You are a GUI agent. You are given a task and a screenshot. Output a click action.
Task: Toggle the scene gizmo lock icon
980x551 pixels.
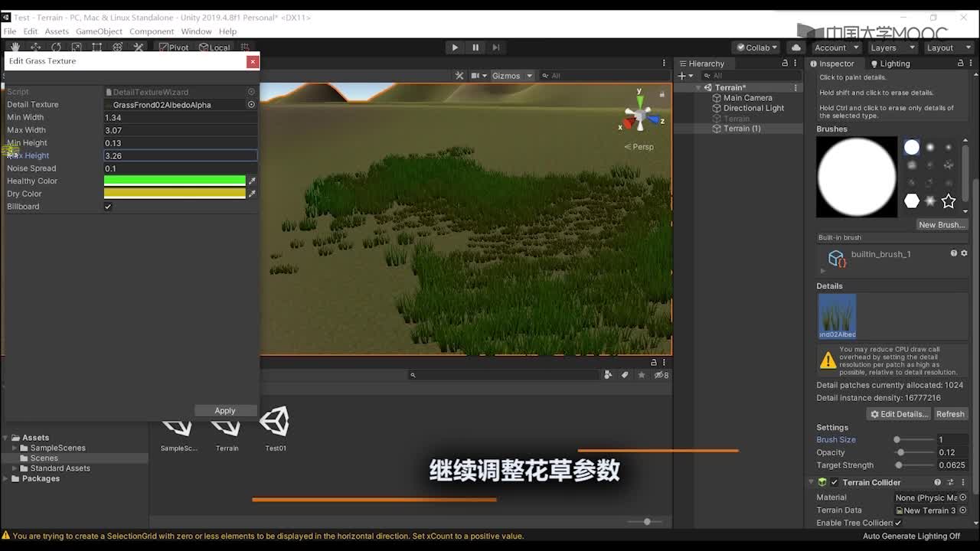pyautogui.click(x=661, y=94)
